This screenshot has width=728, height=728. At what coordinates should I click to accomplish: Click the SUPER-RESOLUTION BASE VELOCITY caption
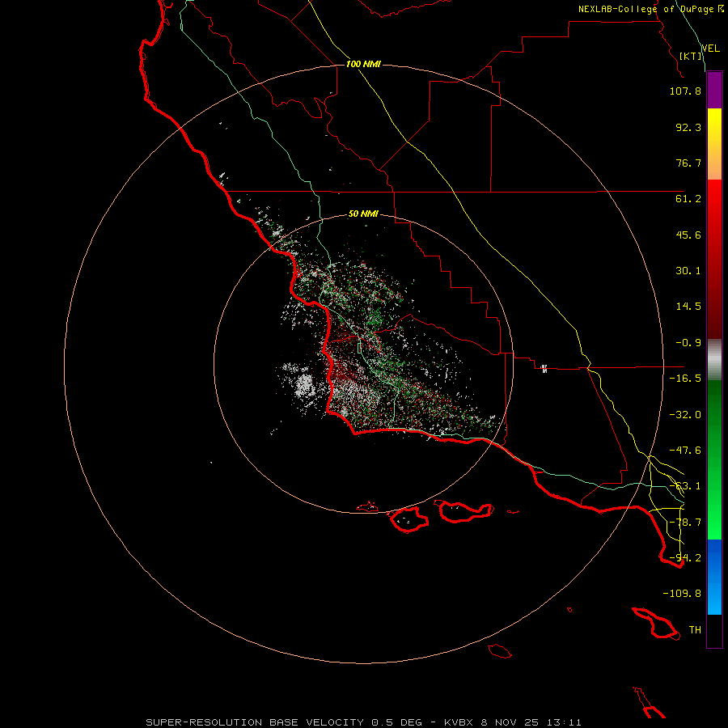[x=256, y=722]
